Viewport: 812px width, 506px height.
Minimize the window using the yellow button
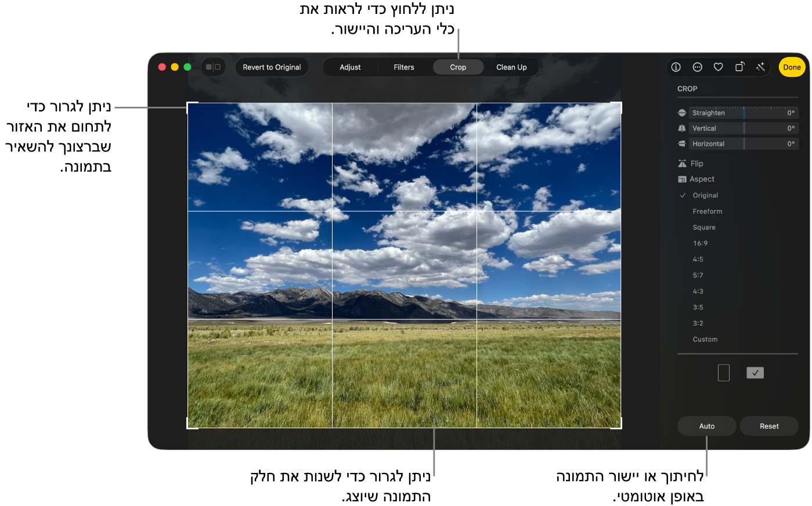point(175,67)
